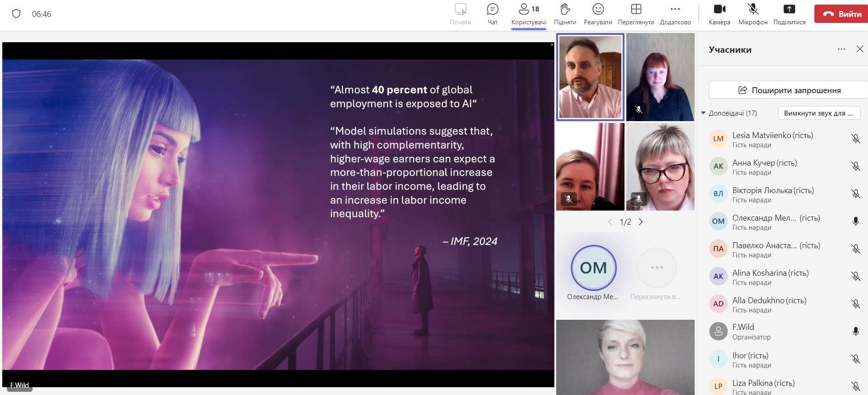Click name Lesia Matviienko (гість)

point(773,135)
